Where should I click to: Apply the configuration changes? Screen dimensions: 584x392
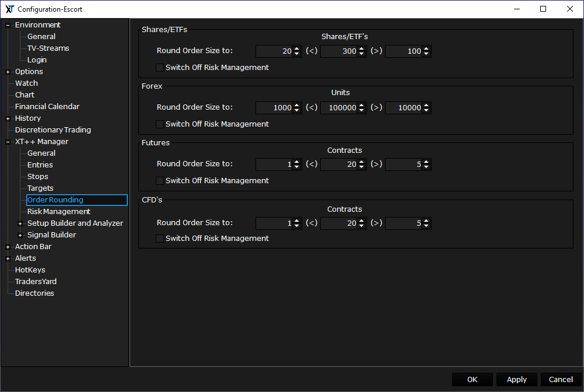pos(516,379)
